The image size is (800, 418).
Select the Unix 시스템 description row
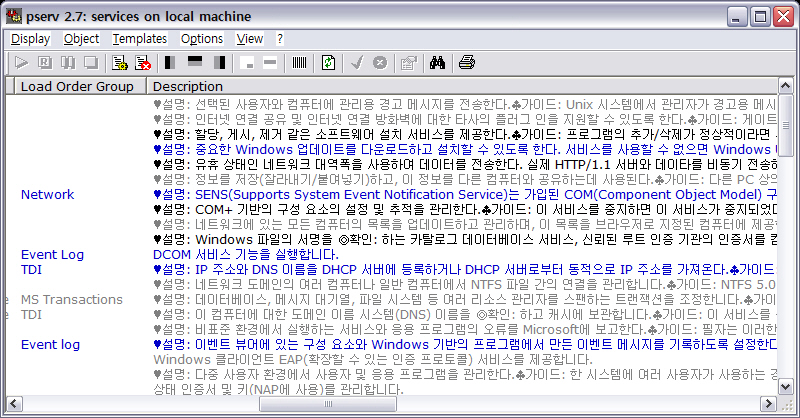[x=465, y=105]
